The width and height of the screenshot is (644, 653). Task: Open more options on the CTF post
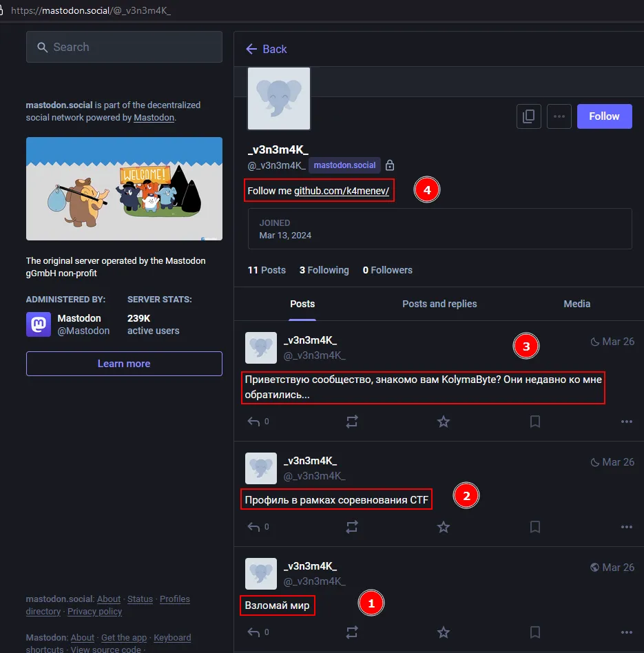[x=627, y=527]
